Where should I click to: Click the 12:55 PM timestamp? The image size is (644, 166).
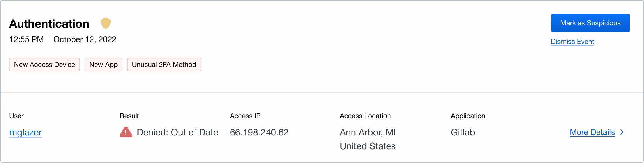(26, 39)
